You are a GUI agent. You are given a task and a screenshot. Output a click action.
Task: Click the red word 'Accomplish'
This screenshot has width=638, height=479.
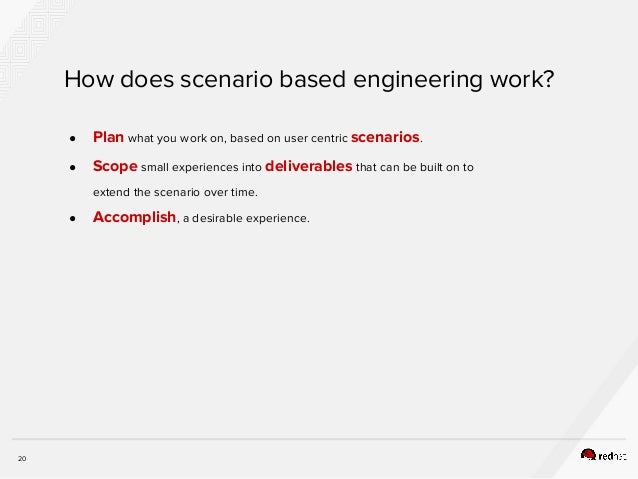(x=134, y=217)
